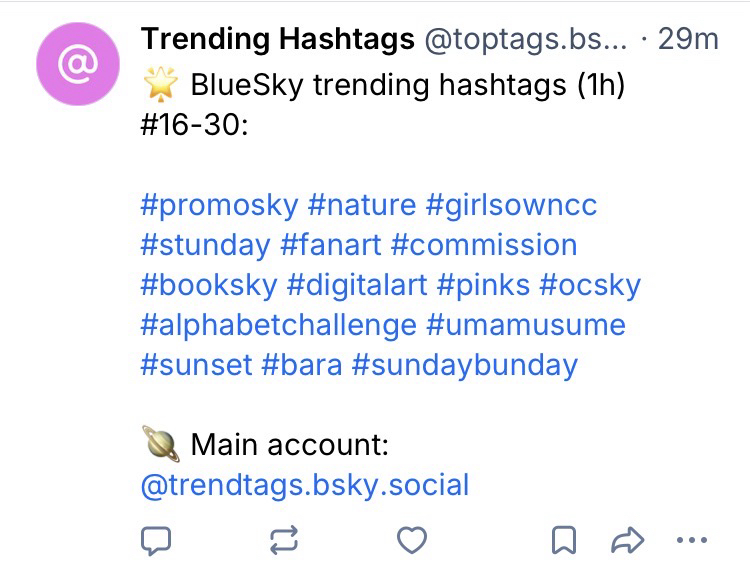Open the Trending Hashtags profile avatar
Viewport: 750px width, 563px height.
point(76,64)
